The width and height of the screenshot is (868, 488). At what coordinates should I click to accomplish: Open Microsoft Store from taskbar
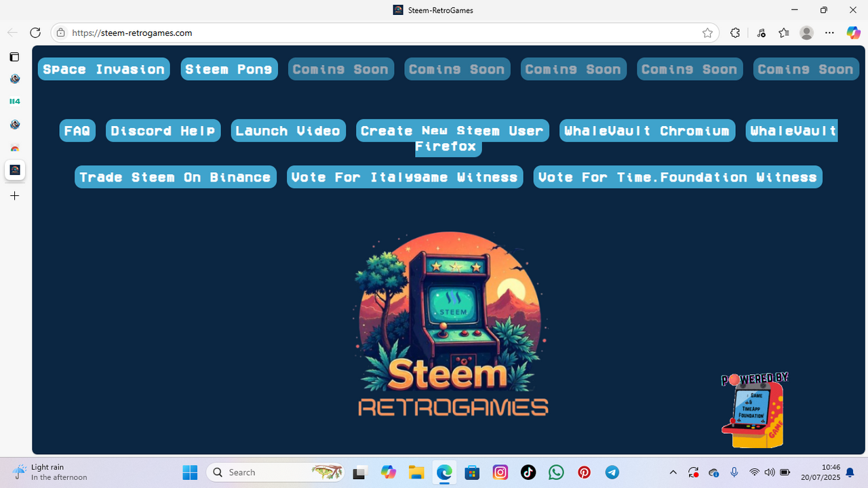tap(472, 472)
